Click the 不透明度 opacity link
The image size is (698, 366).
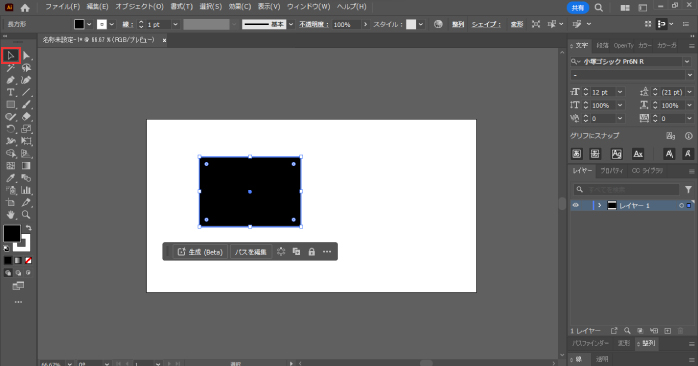coord(314,24)
